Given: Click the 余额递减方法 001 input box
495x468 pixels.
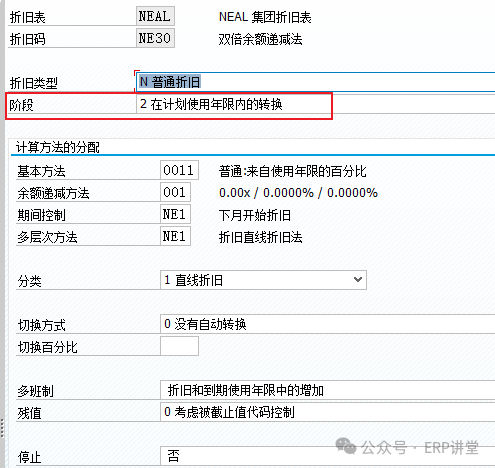Looking at the screenshot, I should click(175, 192).
